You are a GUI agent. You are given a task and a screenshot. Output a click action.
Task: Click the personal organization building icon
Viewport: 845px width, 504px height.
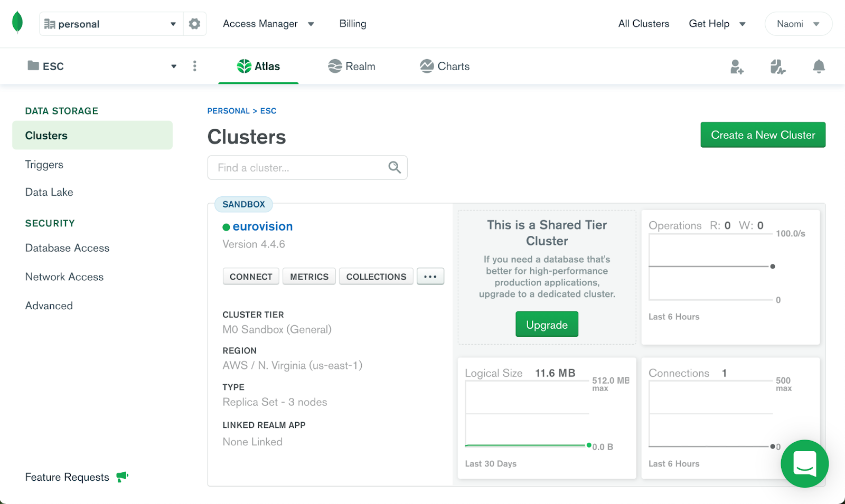pos(50,24)
